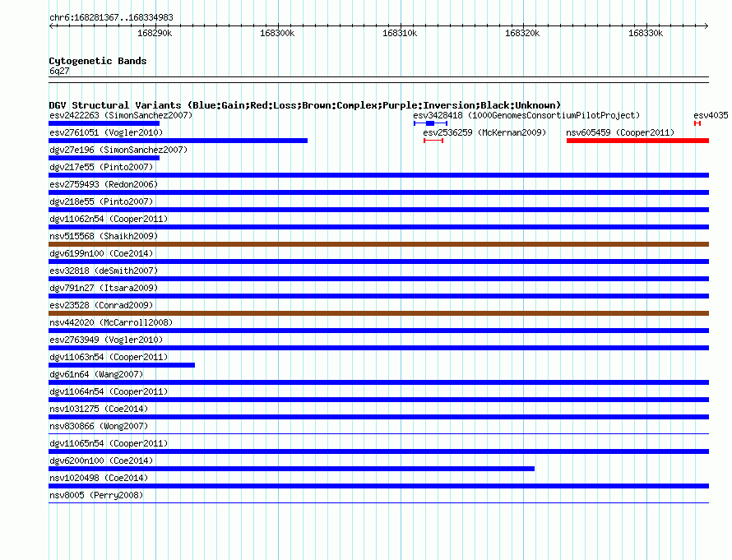
Task: Click the red loss bar under nsv605459
Action: (x=637, y=141)
